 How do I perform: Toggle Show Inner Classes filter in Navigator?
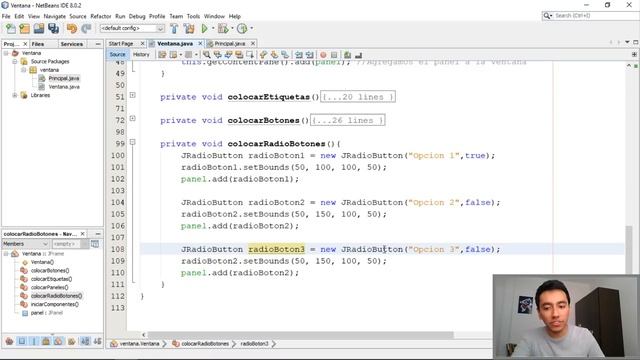(x=58, y=341)
